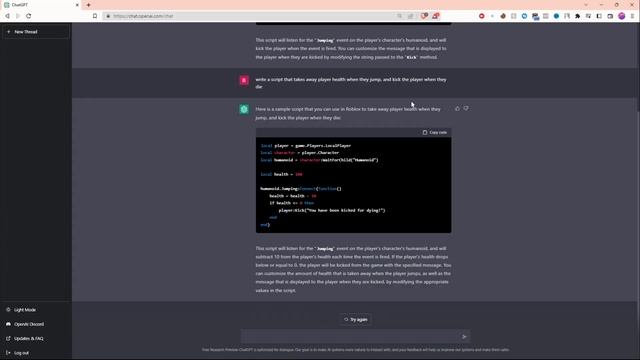The height and width of the screenshot is (360, 640).
Task: Toggle the browser sidebar panel icon
Action: (x=599, y=16)
